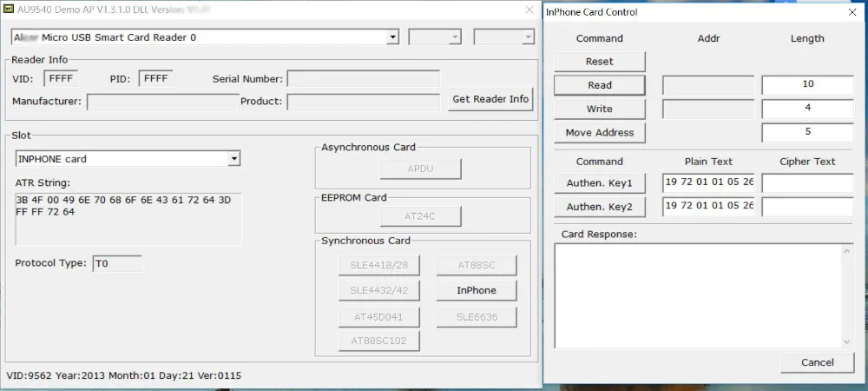Click the Manufacturer field

tap(163, 102)
